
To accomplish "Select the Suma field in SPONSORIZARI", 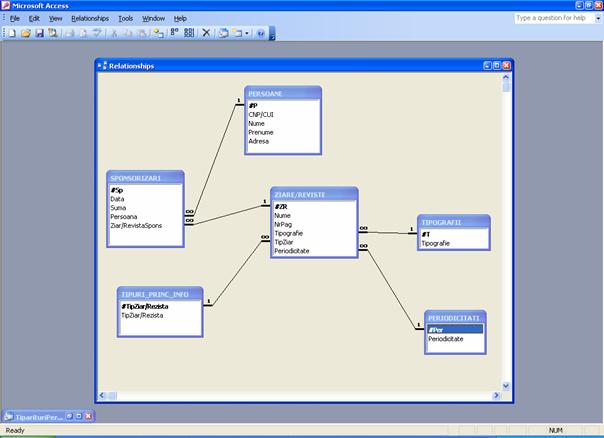I will click(x=118, y=207).
